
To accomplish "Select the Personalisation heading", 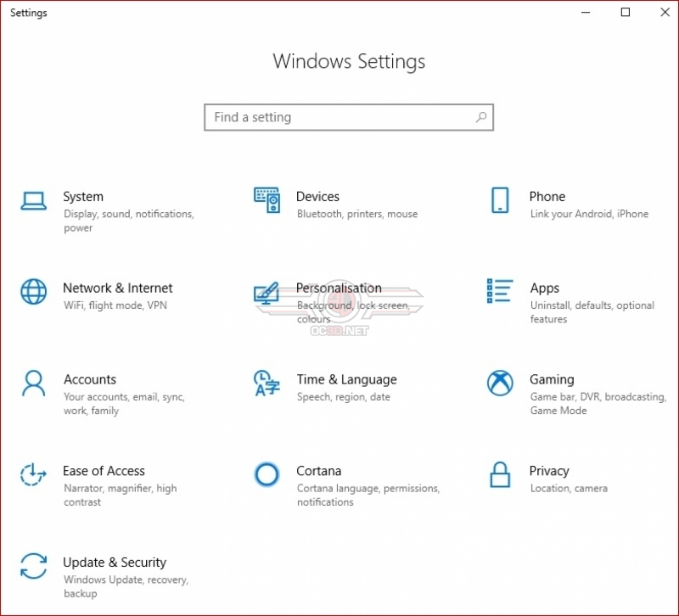I will click(x=339, y=288).
